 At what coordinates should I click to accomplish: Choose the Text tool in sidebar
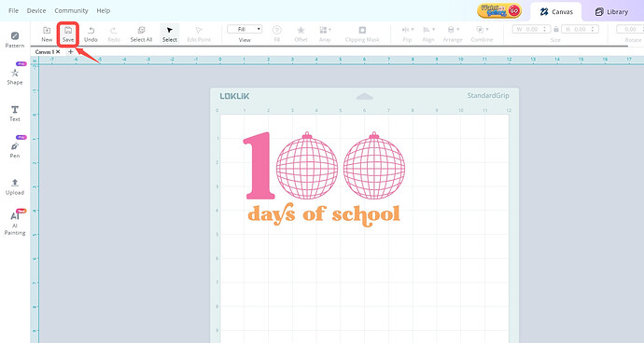pos(15,113)
